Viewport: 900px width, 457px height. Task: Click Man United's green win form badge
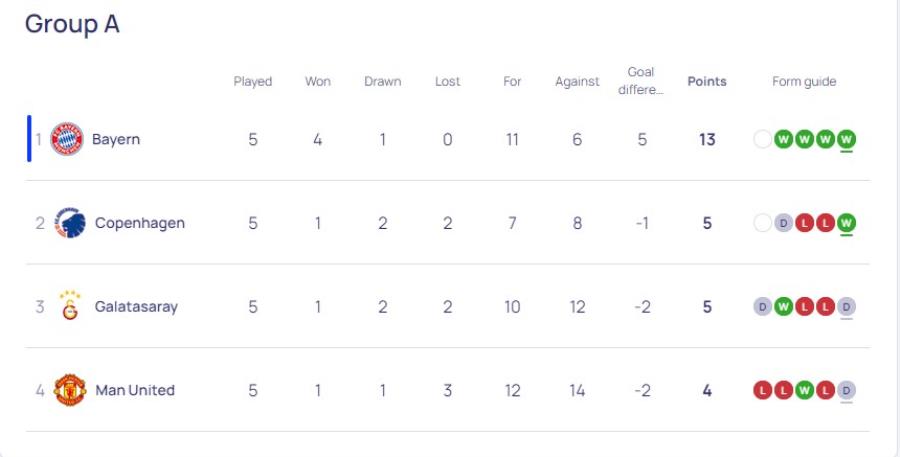click(804, 390)
